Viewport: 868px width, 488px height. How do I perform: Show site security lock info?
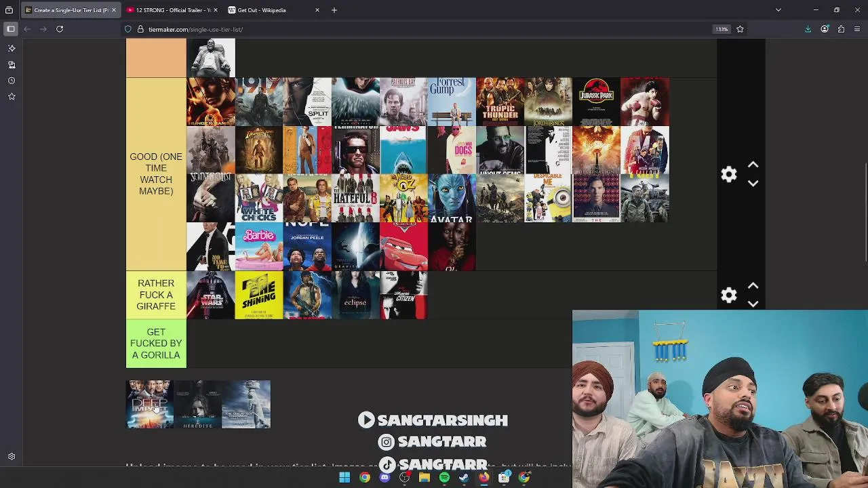(x=140, y=29)
